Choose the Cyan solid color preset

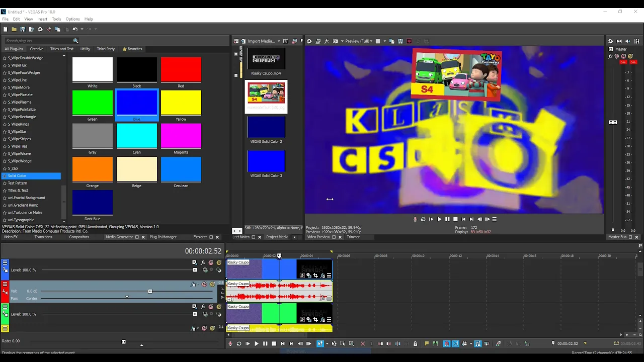click(x=137, y=136)
